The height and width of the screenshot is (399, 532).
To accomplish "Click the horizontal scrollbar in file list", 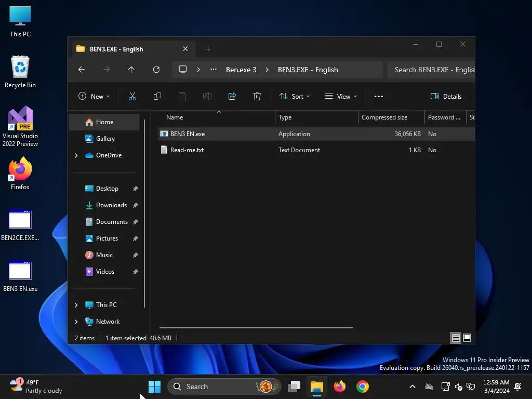I will click(x=256, y=328).
